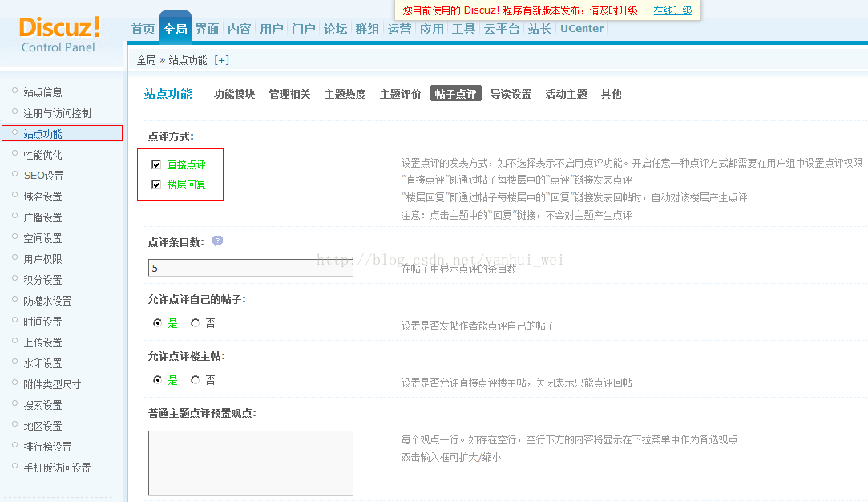Click the 普通主题点评预置观点 text area
Screen dimensions: 868x502
250,463
